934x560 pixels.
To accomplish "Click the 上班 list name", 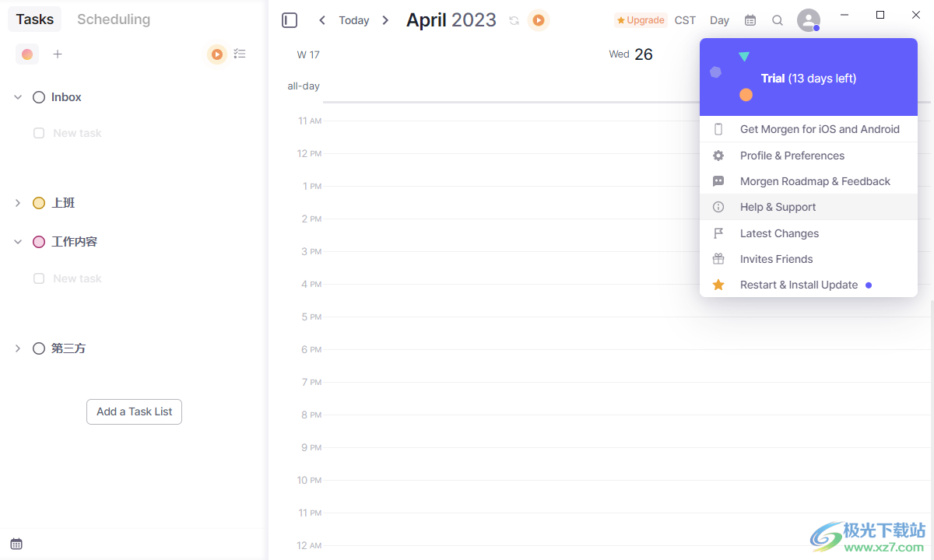I will coord(63,203).
